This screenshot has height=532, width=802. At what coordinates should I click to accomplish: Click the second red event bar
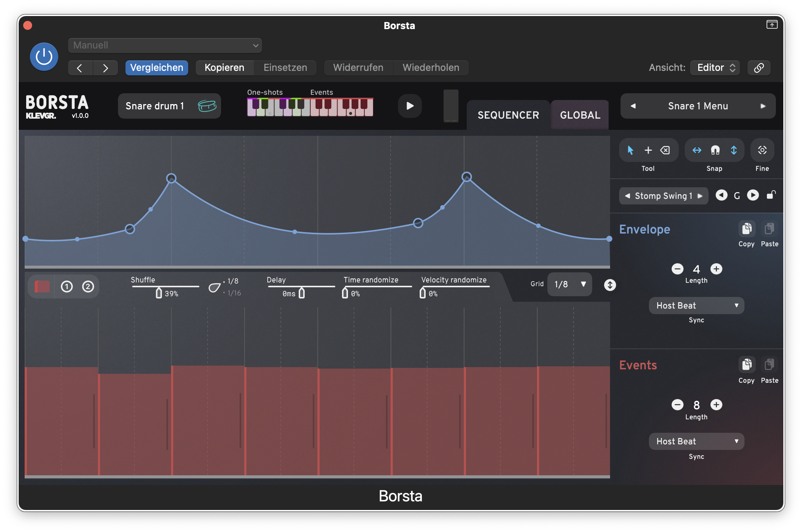135,425
